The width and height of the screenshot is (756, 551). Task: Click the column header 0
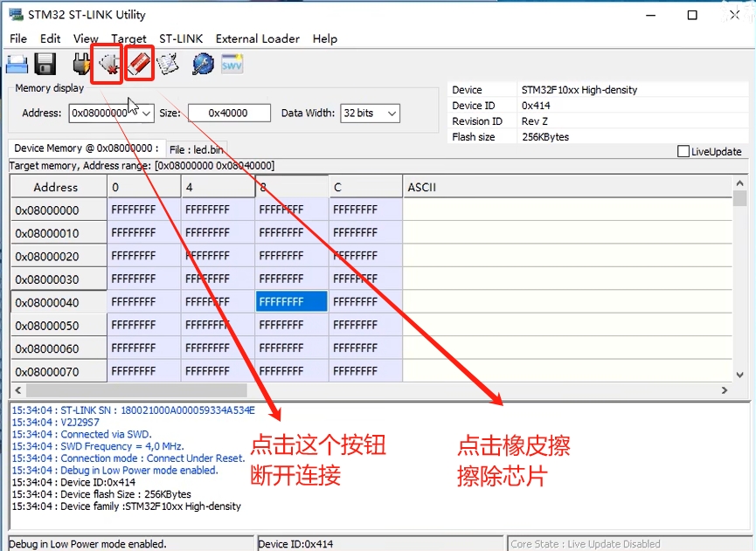tap(143, 187)
